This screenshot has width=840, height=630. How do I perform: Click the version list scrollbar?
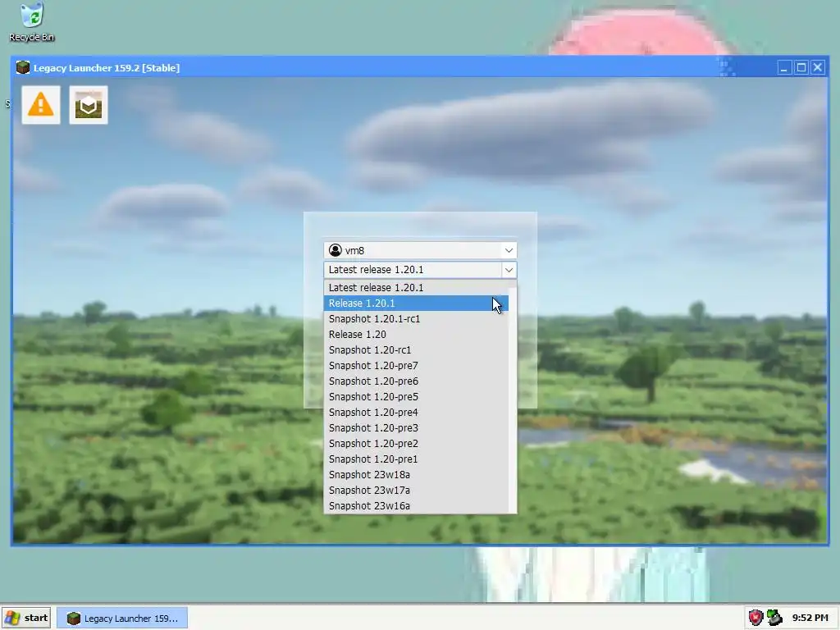coord(513,396)
